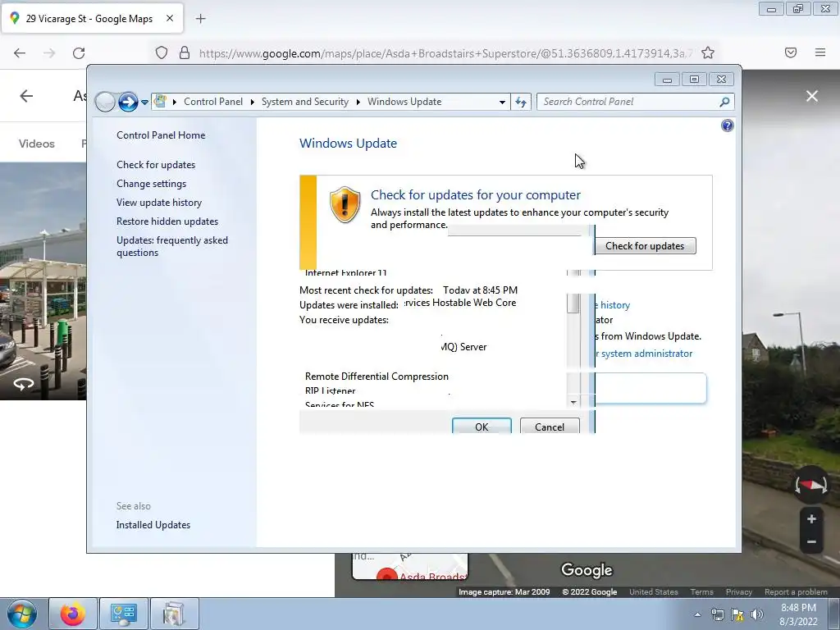
Task: Click the features list scrollbar thumb
Action: coord(573,304)
